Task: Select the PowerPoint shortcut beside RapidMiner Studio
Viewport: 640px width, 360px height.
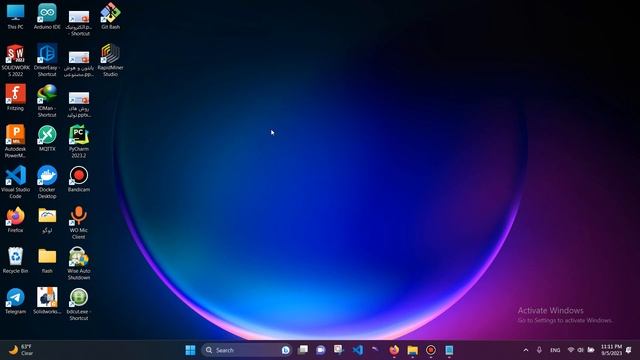Action: (x=79, y=63)
